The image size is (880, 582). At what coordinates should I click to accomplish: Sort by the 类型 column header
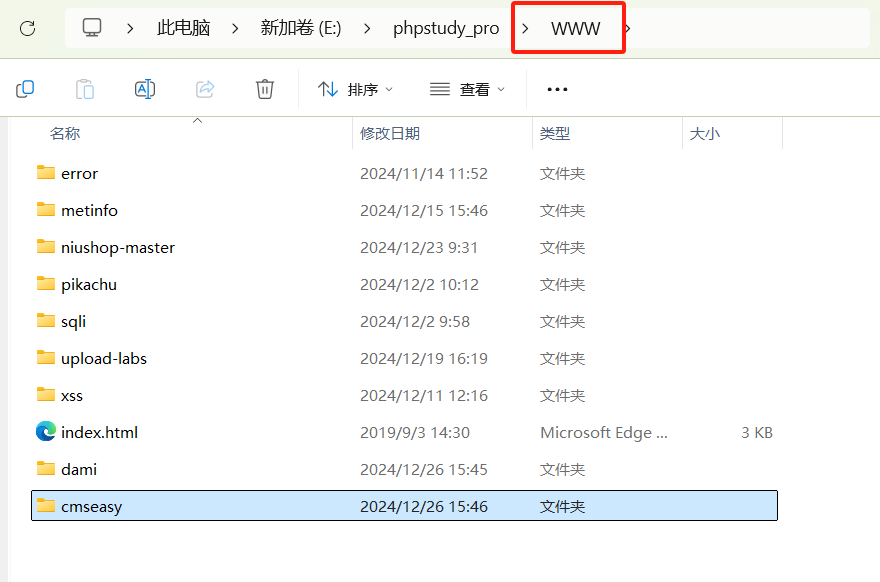pos(555,134)
